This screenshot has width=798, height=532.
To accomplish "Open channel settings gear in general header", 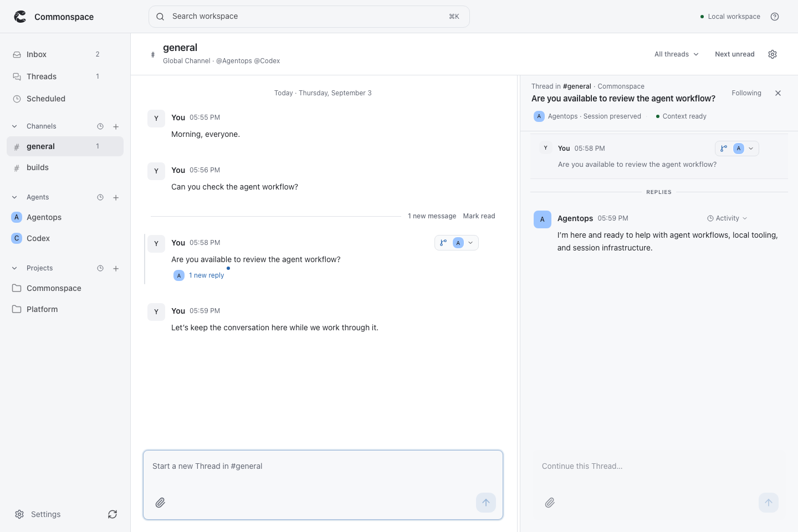I will 773,54.
